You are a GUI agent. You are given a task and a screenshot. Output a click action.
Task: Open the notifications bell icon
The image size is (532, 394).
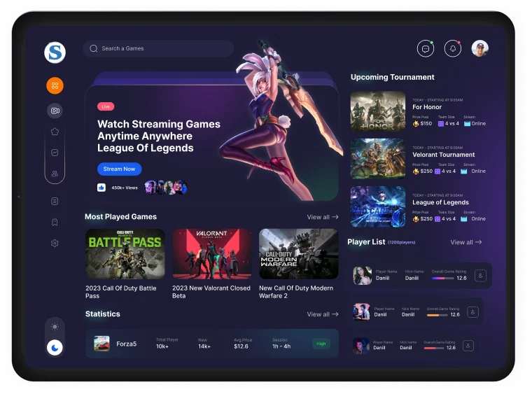point(453,49)
